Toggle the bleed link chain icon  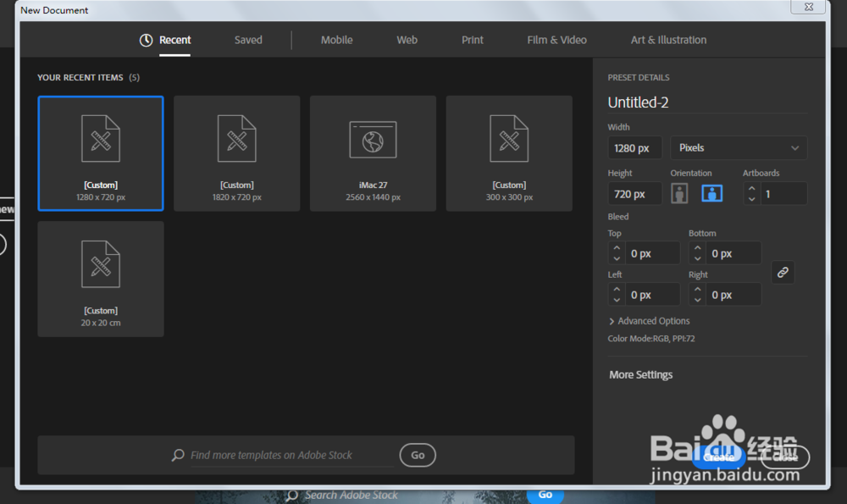[x=783, y=273]
